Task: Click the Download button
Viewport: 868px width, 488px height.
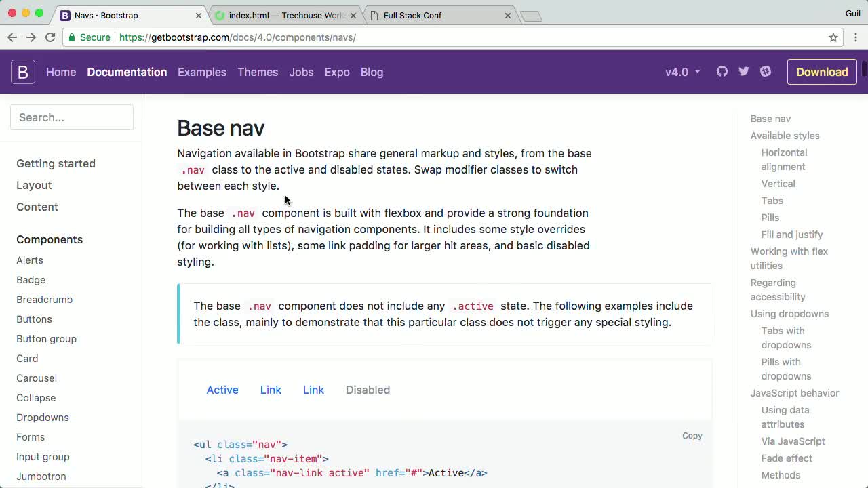Action: (x=822, y=71)
